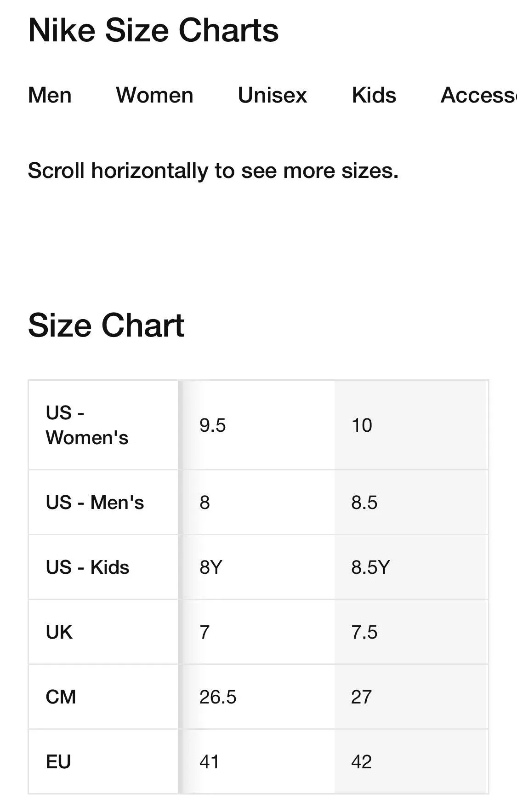Click the US - Kids row label
Image resolution: width=517 pixels, height=812 pixels.
pyautogui.click(x=87, y=567)
